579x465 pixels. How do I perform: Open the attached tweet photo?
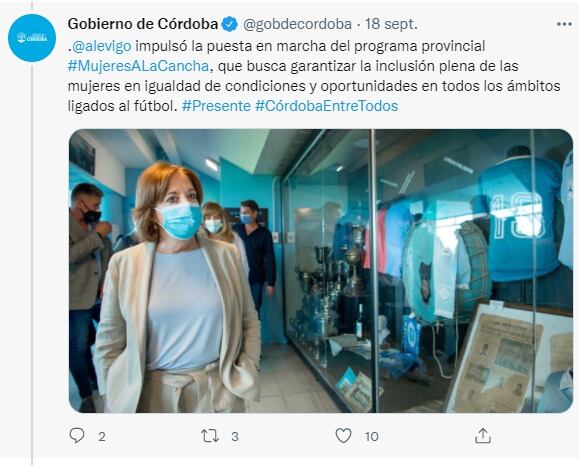click(321, 271)
